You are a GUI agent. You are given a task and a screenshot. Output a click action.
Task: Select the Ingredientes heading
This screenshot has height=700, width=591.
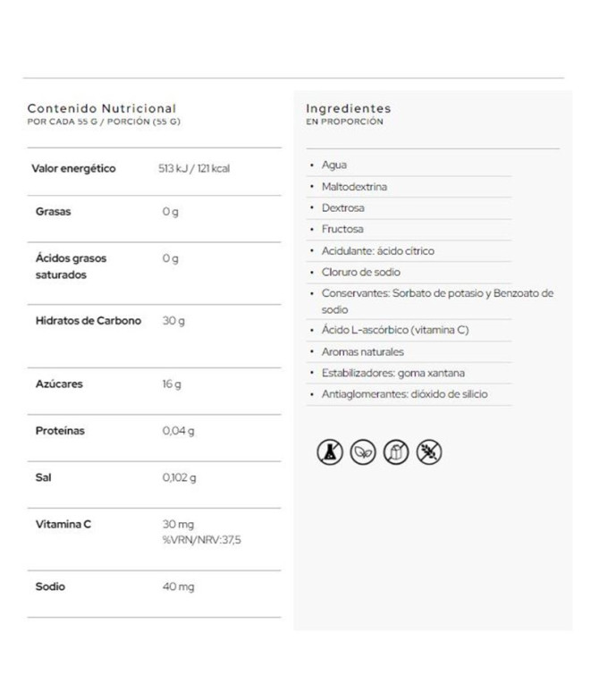tap(348, 108)
